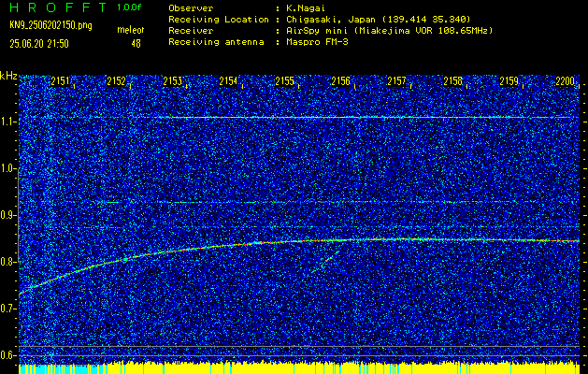Click the faint horizontal line near 0.93 kHz
This screenshot has height=374, width=588.
pyautogui.click(x=300, y=202)
